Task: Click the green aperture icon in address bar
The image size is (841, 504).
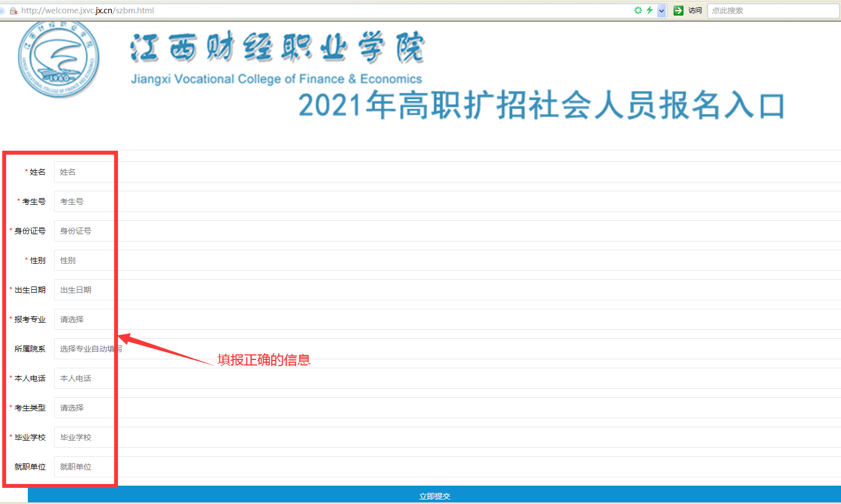Action: (638, 11)
